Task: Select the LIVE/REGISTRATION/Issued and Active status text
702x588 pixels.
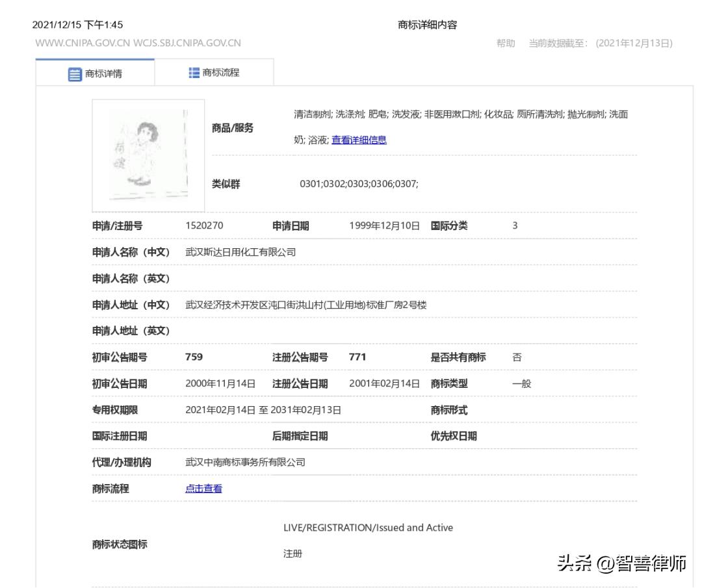Action: (368, 527)
